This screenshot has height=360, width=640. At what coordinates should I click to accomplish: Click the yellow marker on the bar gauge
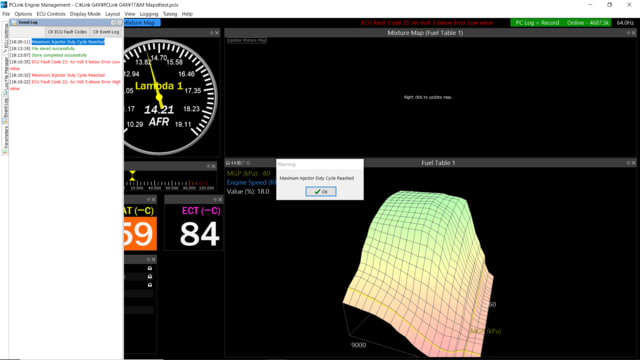tap(132, 176)
